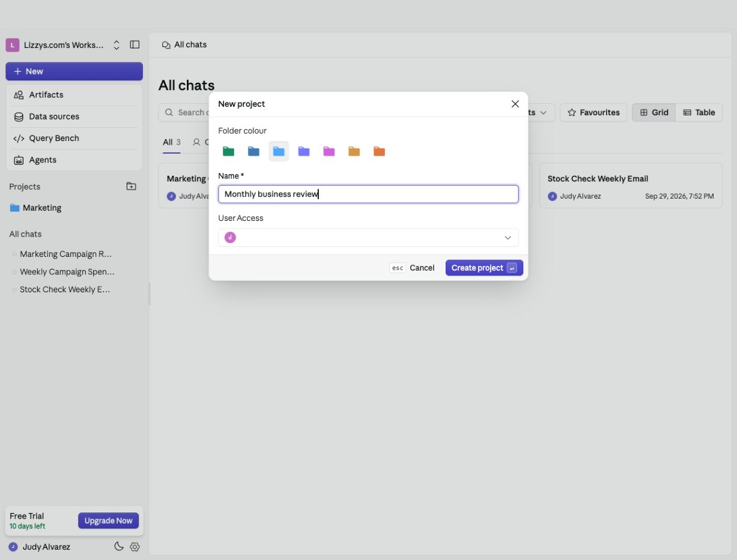This screenshot has height=560, width=737.
Task: Click the add new project folder icon
Action: pos(131,187)
